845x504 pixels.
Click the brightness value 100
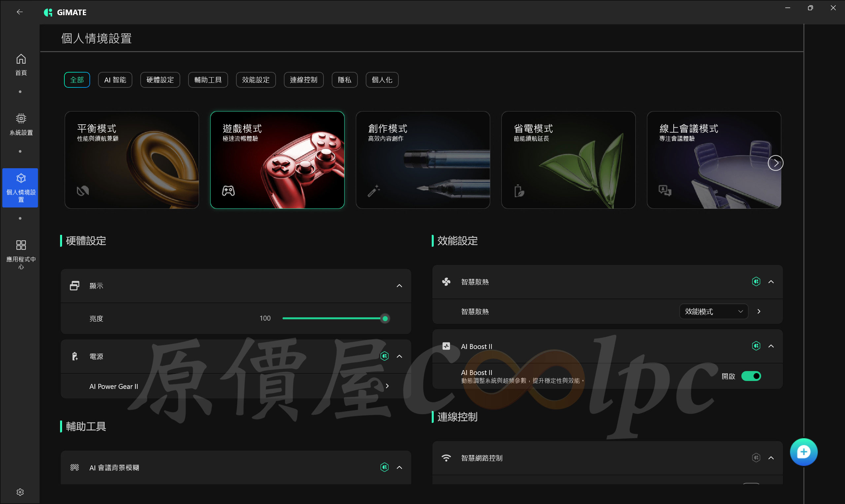click(265, 318)
